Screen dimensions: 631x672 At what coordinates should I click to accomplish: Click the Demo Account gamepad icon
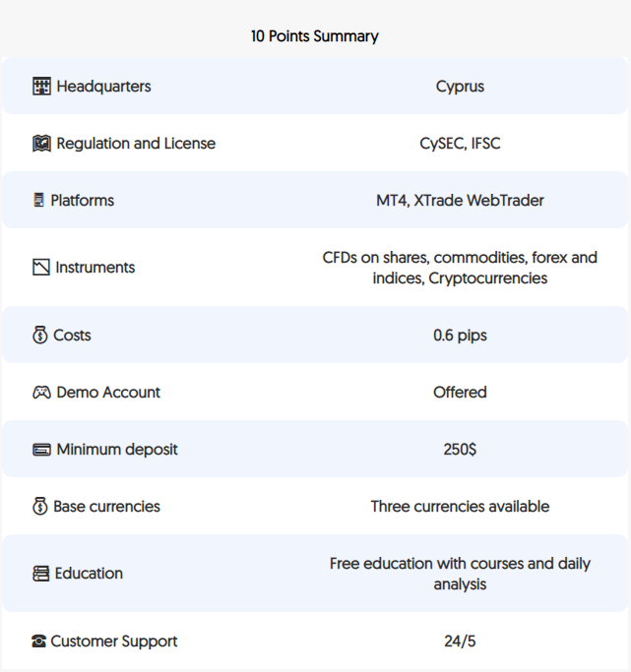tap(41, 393)
